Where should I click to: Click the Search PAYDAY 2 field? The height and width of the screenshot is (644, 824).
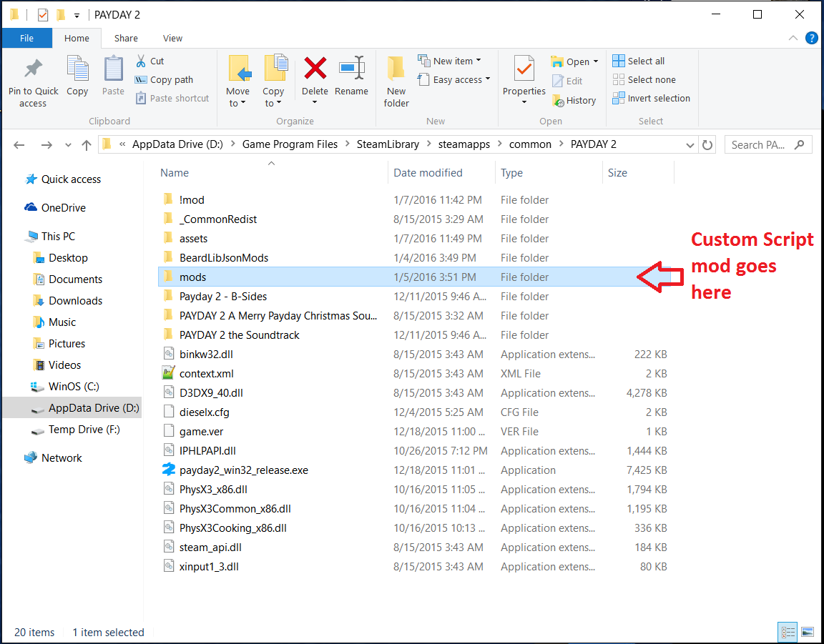(x=768, y=145)
